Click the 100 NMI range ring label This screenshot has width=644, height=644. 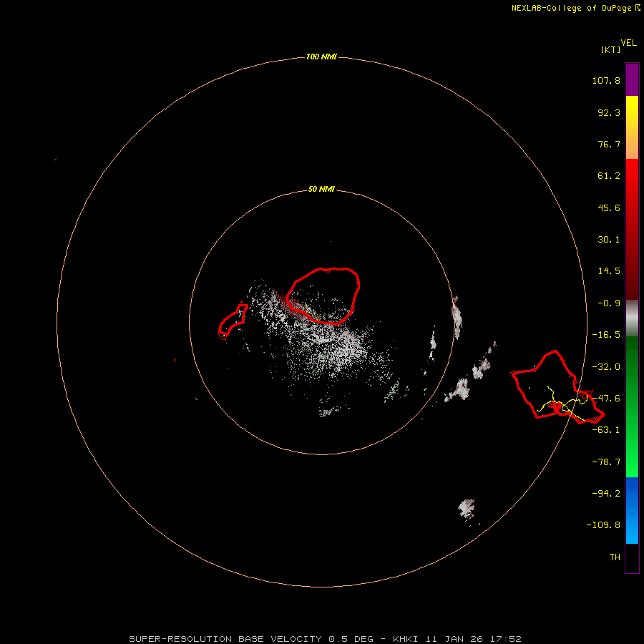coord(321,57)
